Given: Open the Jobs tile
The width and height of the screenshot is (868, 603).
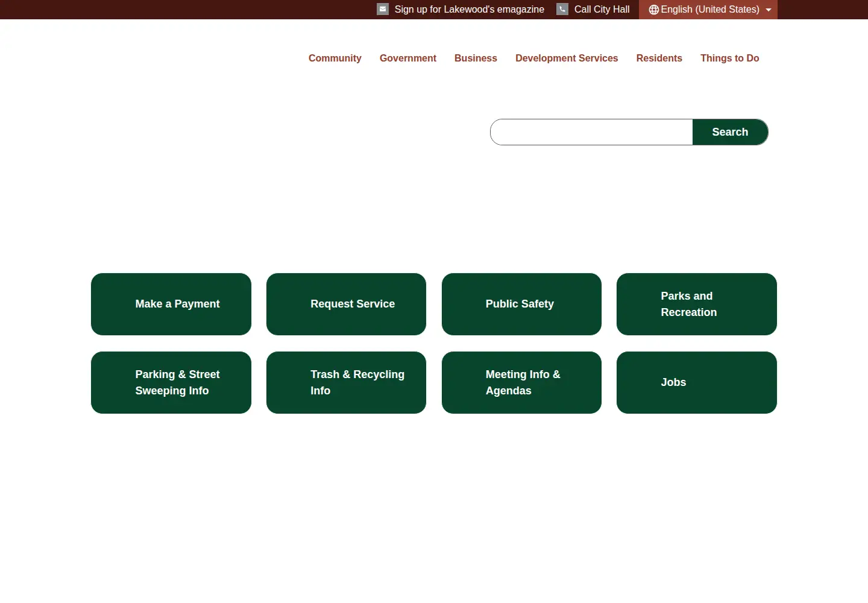Looking at the screenshot, I should [x=697, y=382].
